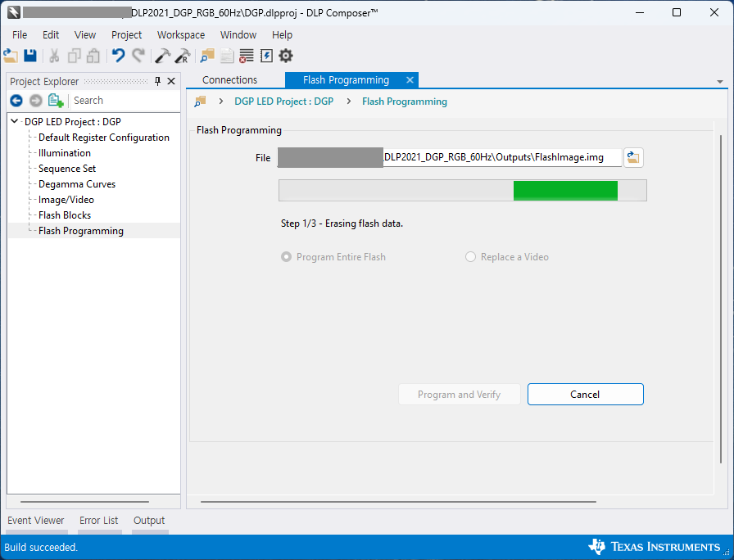Select Flash Programming in project tree
The image size is (734, 560).
(x=81, y=231)
